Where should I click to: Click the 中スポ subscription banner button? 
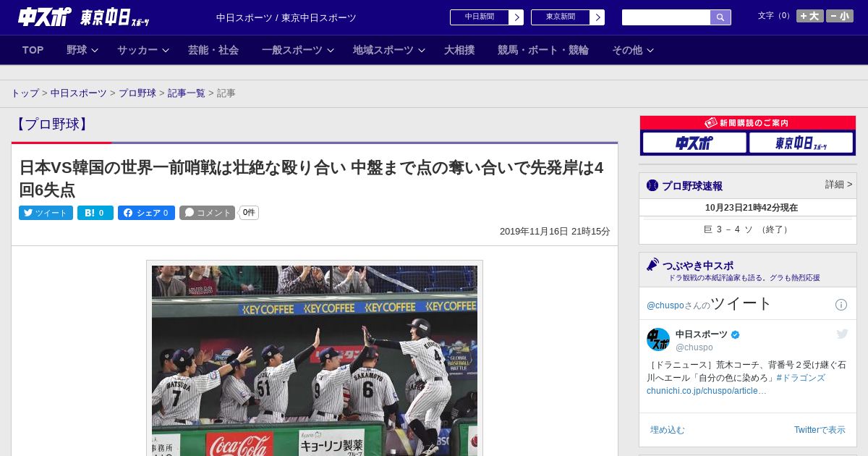(694, 143)
